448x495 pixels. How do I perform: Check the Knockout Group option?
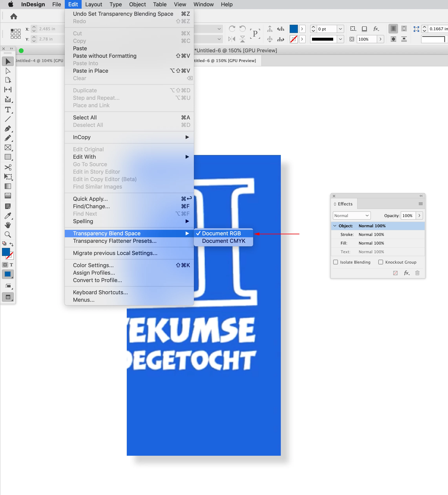tap(380, 262)
